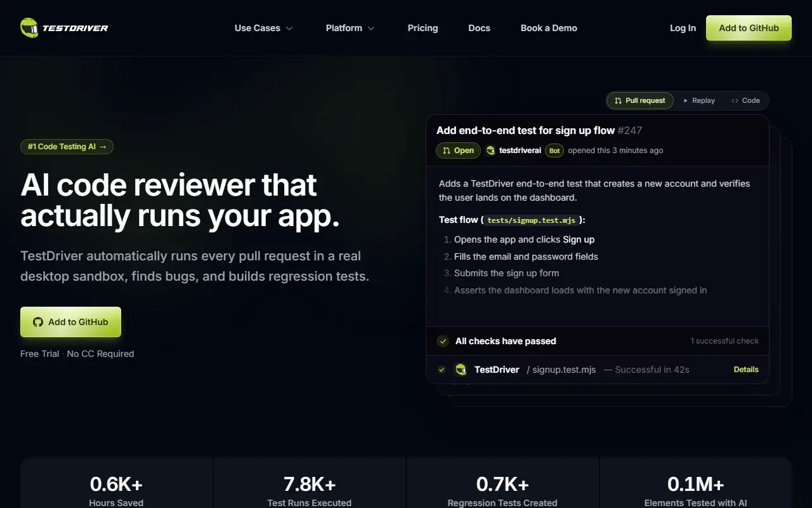Click GitHub octocat icon in hero button
Image resolution: width=812 pixels, height=508 pixels.
pos(38,322)
